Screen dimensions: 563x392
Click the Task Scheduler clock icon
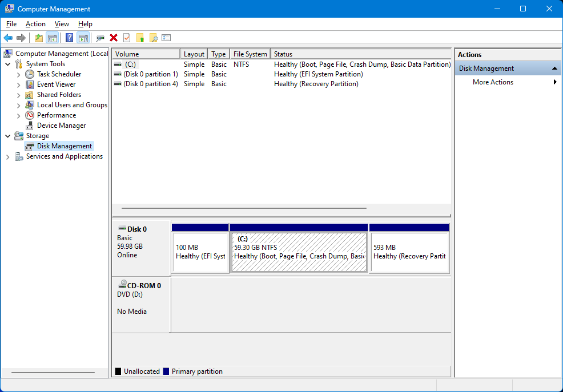pyautogui.click(x=30, y=74)
